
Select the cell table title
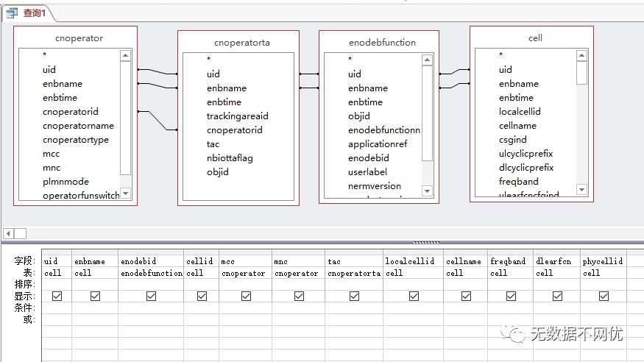tap(535, 38)
